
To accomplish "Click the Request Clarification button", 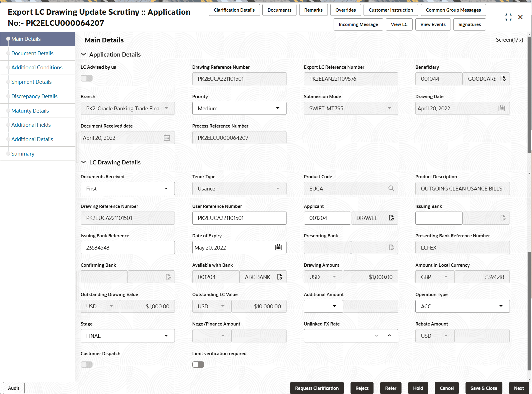I will coord(317,388).
